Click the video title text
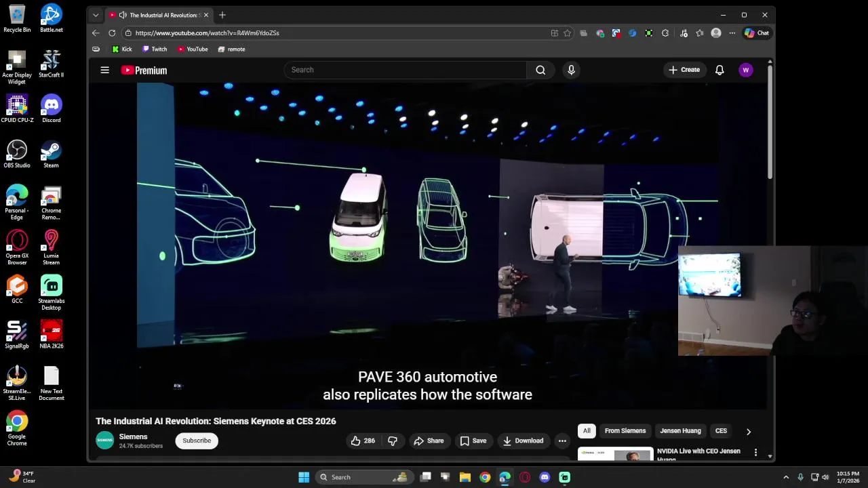 (x=216, y=421)
